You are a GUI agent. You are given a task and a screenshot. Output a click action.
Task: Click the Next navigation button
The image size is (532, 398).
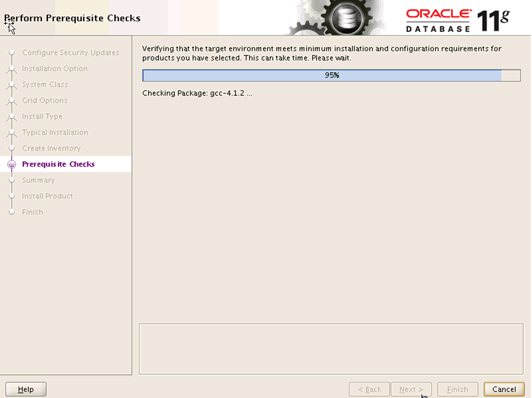coord(411,389)
